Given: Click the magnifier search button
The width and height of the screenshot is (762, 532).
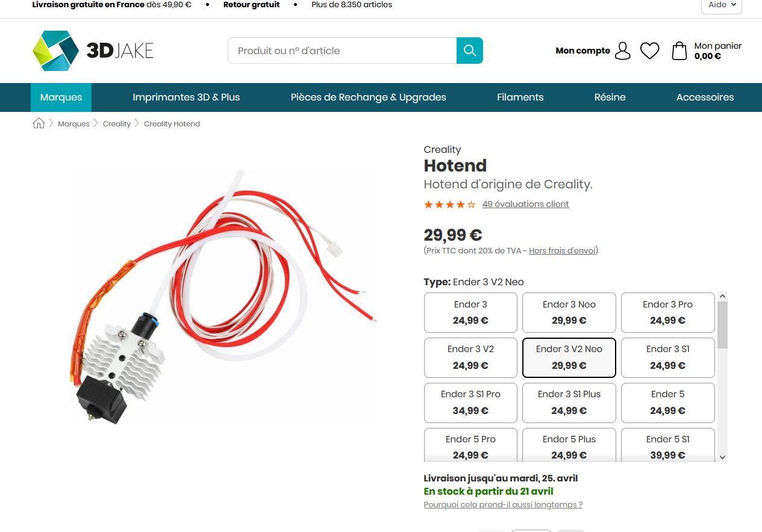Looking at the screenshot, I should click(470, 51).
